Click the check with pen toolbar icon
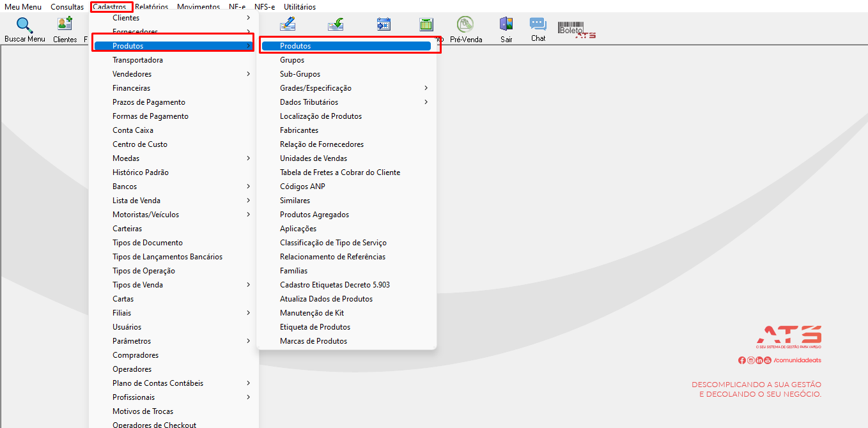 pos(288,24)
